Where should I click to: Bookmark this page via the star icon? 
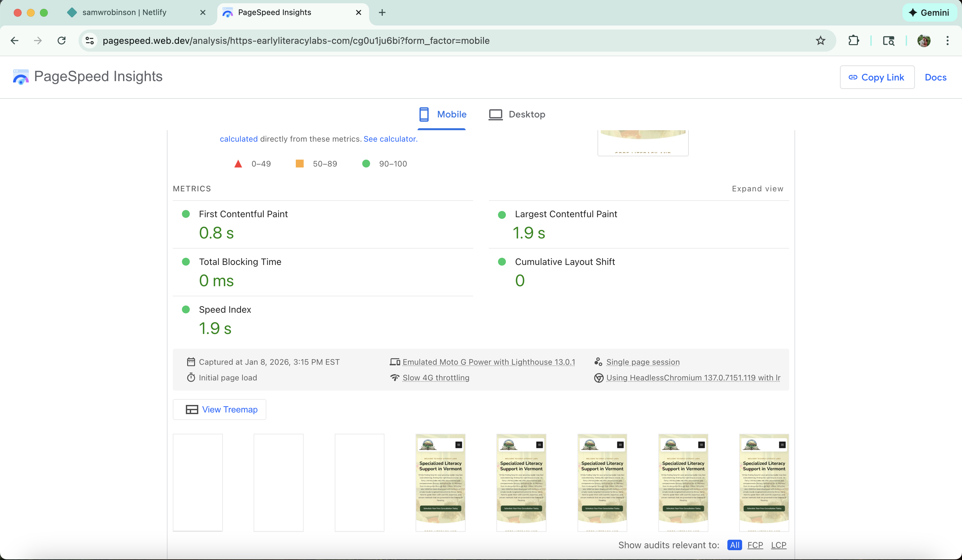[x=821, y=41]
